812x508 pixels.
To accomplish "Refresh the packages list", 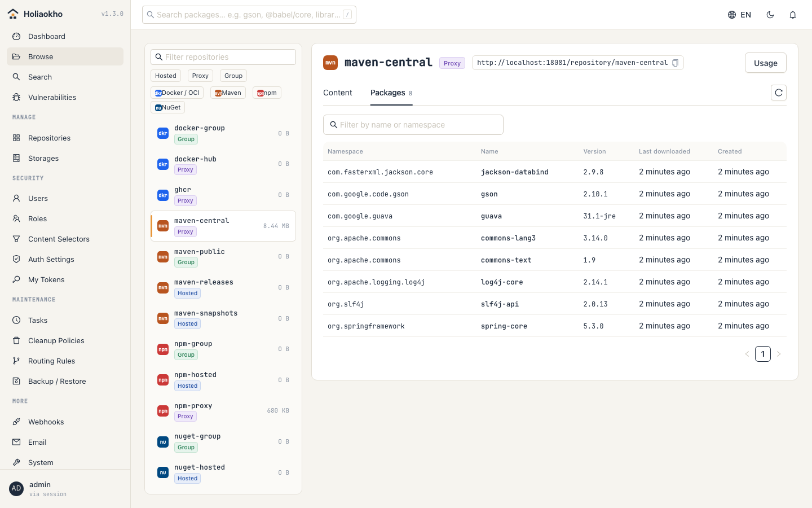I will (779, 93).
